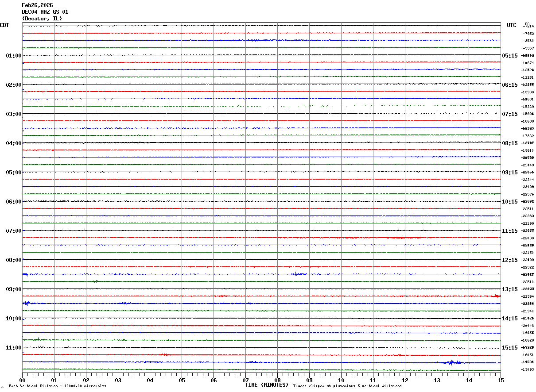Click minute tick label 06 on time axis

214,380
